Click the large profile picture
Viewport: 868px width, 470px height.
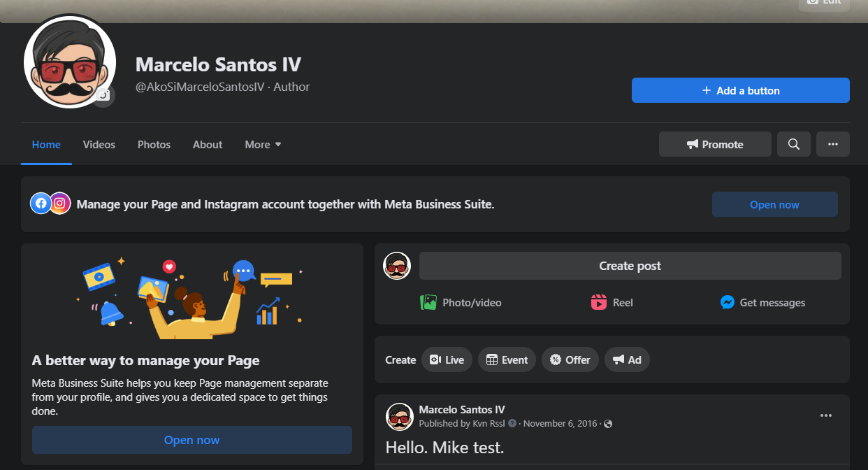click(x=69, y=62)
